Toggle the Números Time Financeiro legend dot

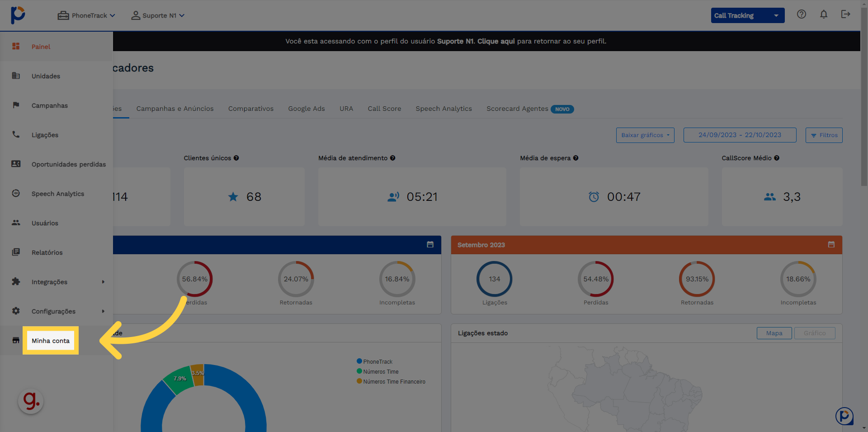click(359, 381)
